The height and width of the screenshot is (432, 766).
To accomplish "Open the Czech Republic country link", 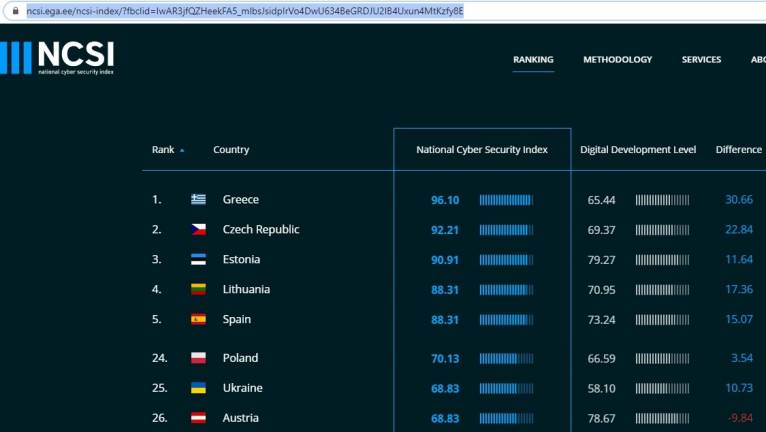I will click(261, 230).
